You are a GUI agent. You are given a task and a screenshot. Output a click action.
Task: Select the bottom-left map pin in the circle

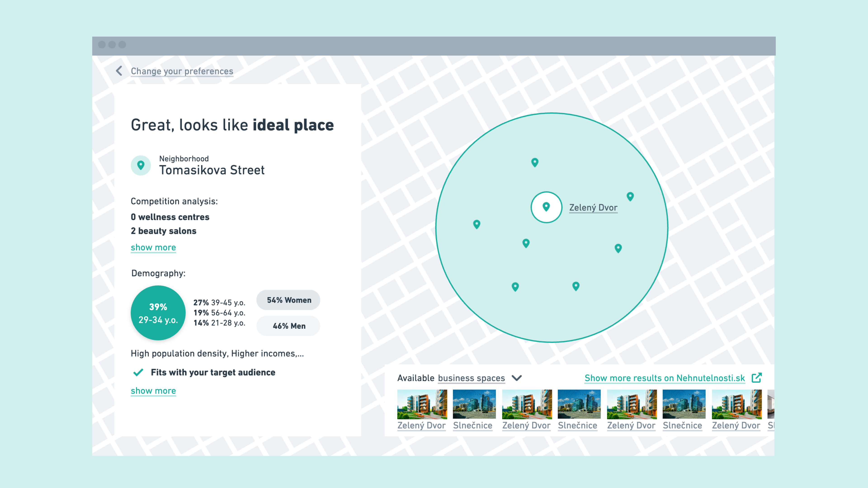click(x=515, y=287)
